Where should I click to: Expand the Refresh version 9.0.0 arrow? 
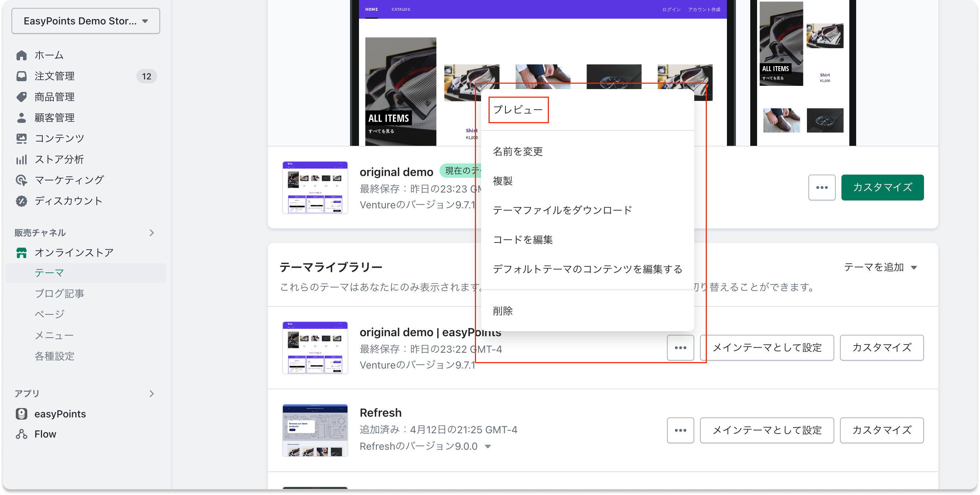[x=488, y=446]
